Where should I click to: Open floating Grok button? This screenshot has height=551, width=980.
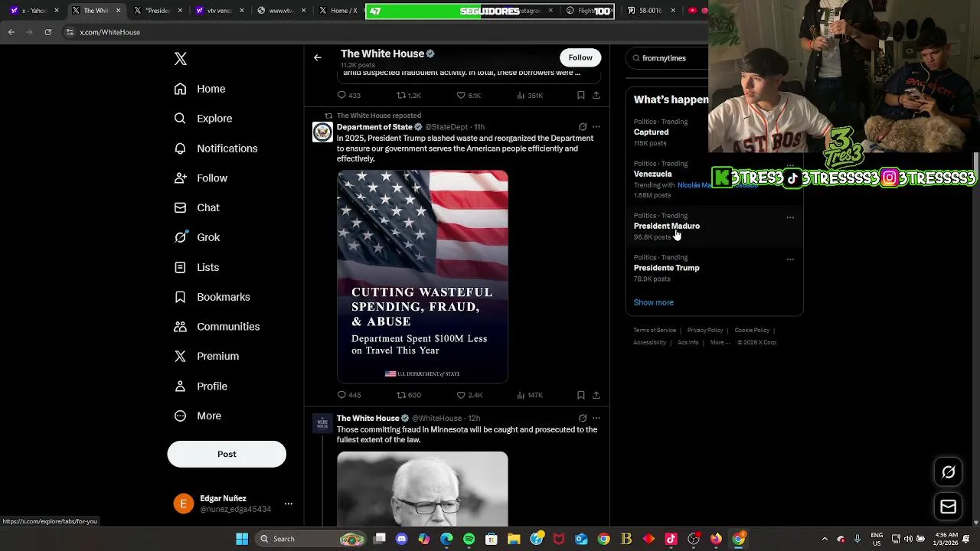pos(948,472)
